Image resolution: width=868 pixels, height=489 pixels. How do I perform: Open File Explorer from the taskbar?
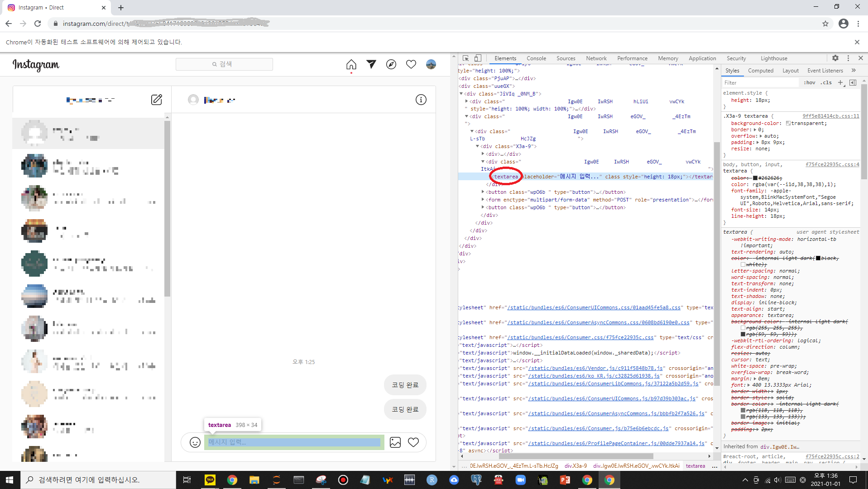point(254,480)
